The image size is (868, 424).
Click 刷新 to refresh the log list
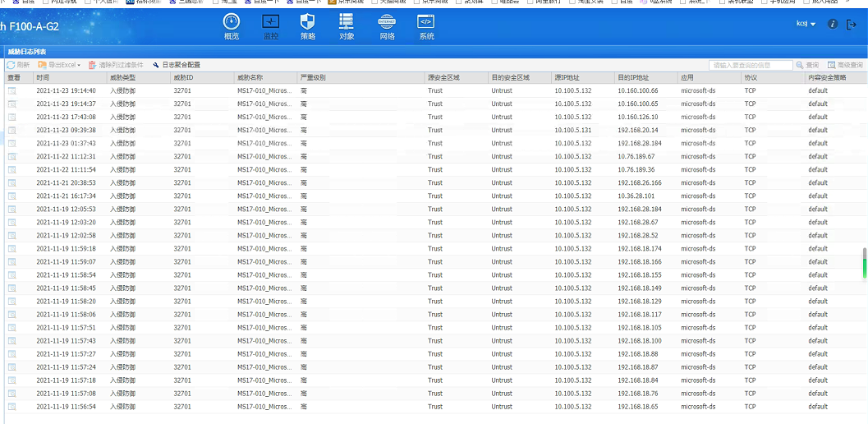pos(18,65)
